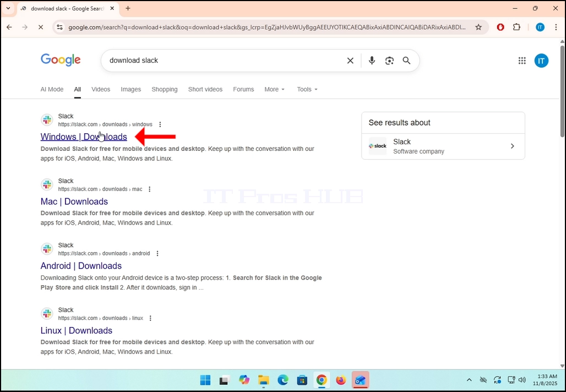Show hidden tray icons chevron
566x392 pixels.
pos(469,380)
